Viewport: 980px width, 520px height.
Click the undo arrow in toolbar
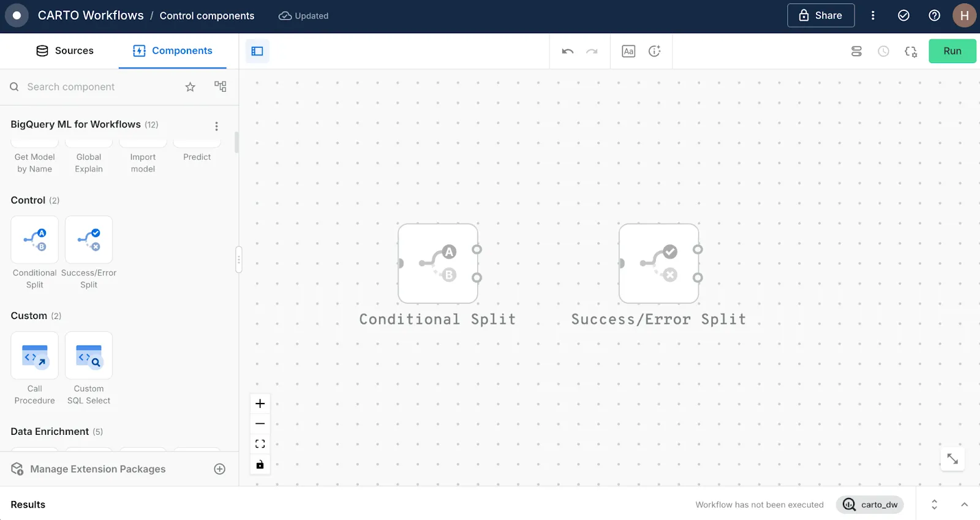coord(567,51)
